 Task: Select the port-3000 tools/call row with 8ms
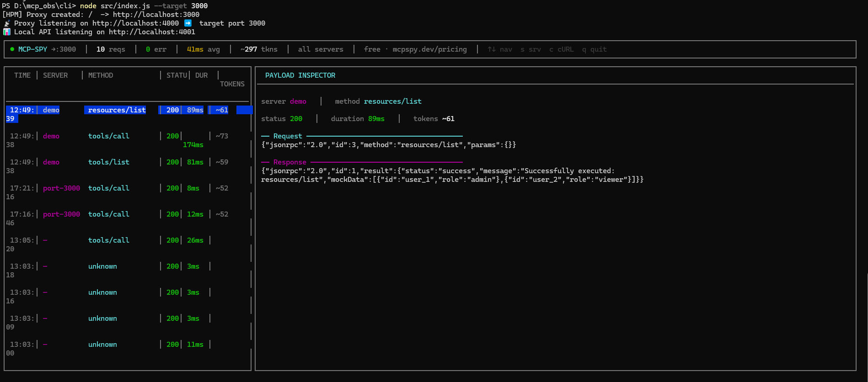click(128, 192)
